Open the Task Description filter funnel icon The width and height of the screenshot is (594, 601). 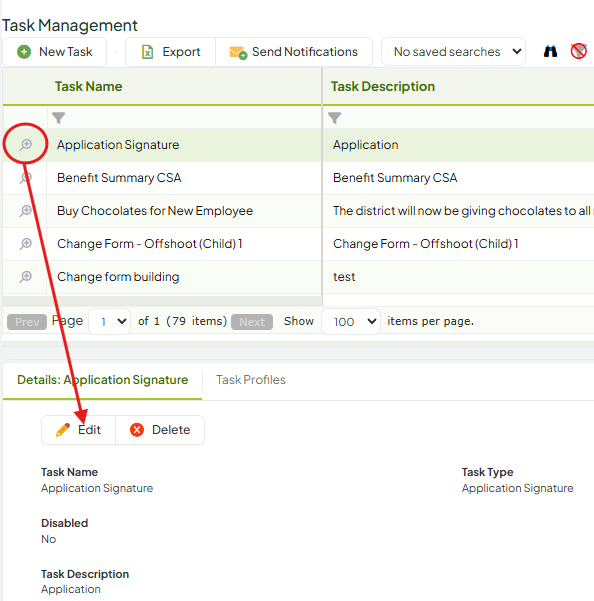(x=335, y=118)
